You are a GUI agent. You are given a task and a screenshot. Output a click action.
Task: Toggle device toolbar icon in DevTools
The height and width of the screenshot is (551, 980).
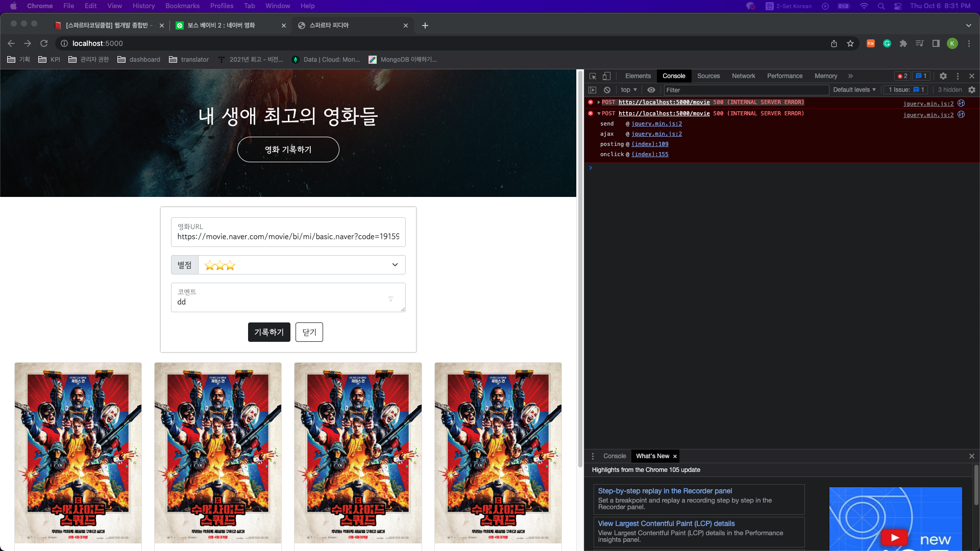tap(606, 76)
